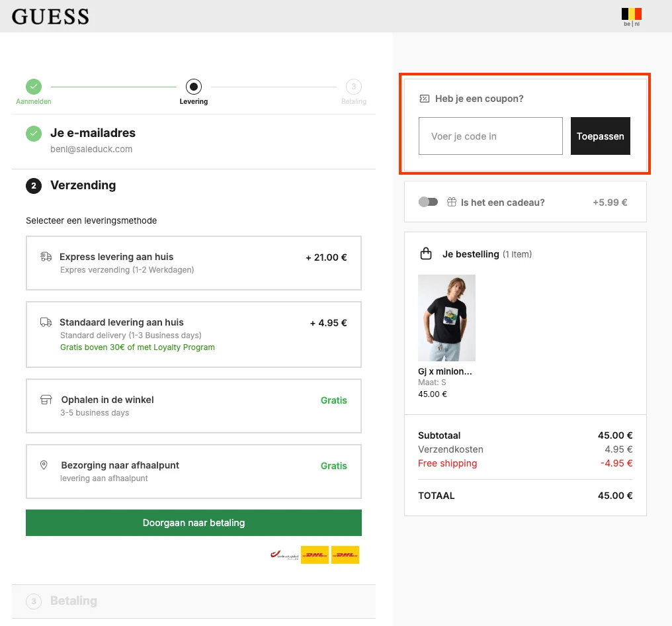The image size is (672, 626).
Task: Apply coupon with Toepassen button
Action: (x=601, y=136)
